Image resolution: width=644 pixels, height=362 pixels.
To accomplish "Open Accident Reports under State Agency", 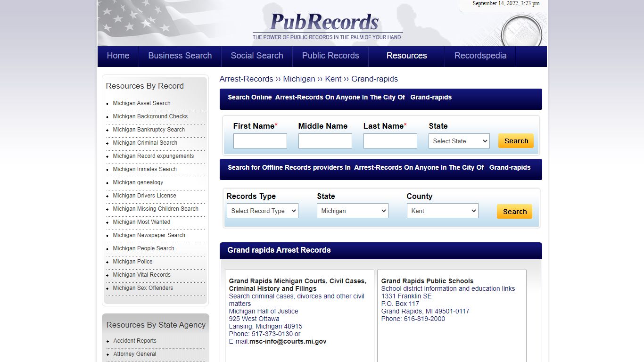I will coord(135,341).
